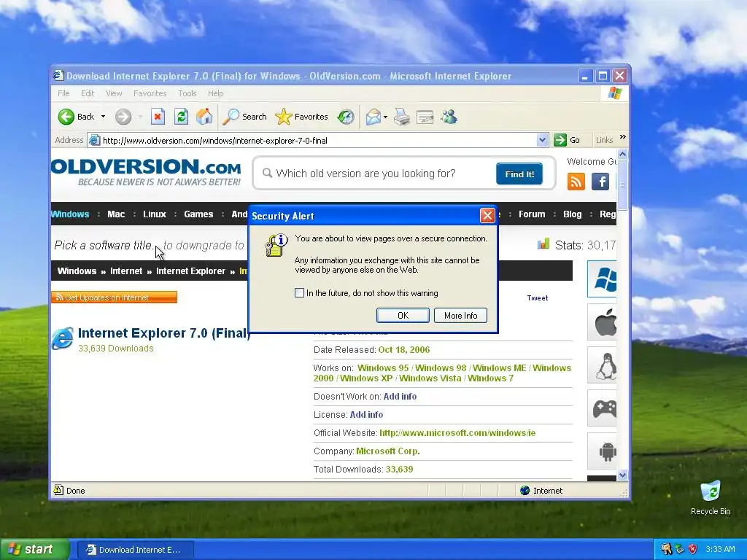Click the Messenger icon in toolbar
The width and height of the screenshot is (747, 560).
click(449, 117)
